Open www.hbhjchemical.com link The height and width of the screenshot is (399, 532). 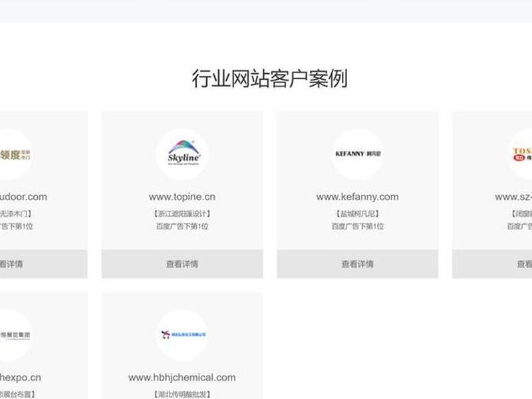pos(182,377)
